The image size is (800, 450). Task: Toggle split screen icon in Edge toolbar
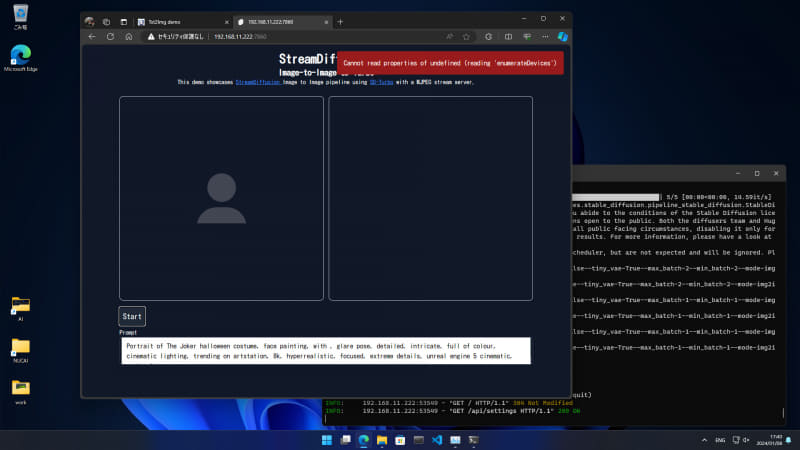pos(508,37)
